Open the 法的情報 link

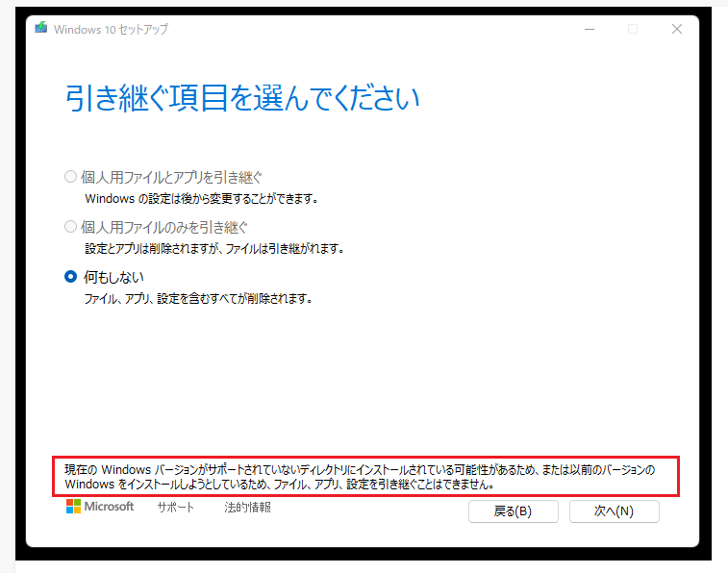[247, 507]
